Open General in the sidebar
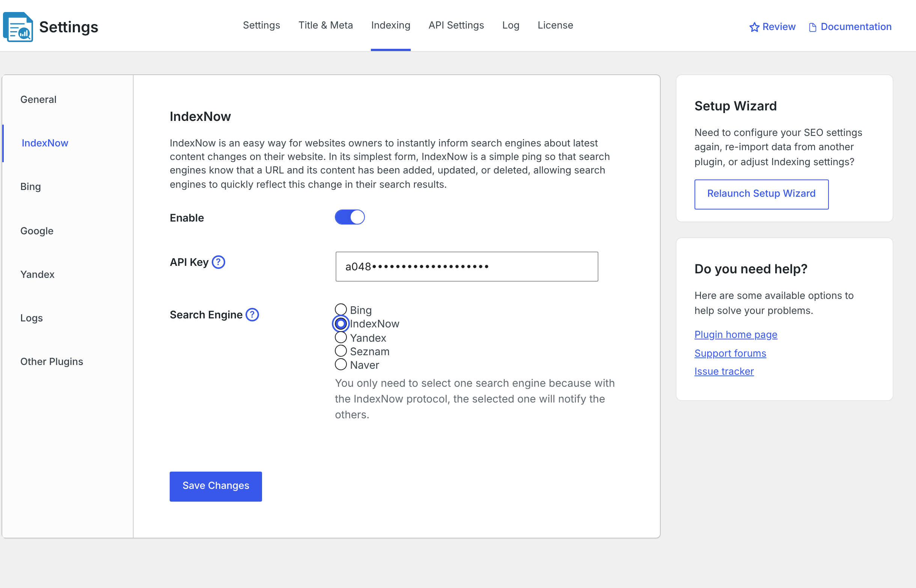This screenshot has width=916, height=588. [38, 99]
